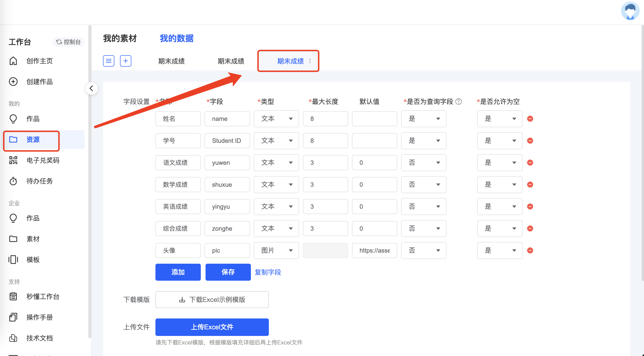
Task: Click the 复制字段 link
Action: 267,272
